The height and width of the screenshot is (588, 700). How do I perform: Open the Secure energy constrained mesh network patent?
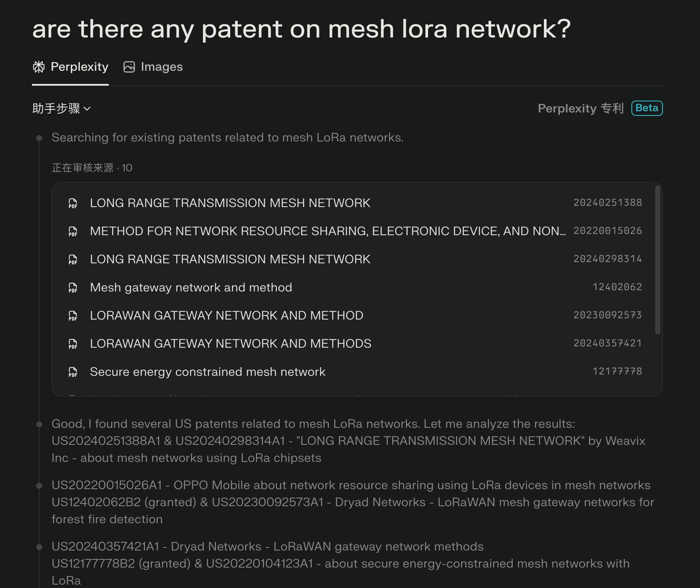[207, 372]
